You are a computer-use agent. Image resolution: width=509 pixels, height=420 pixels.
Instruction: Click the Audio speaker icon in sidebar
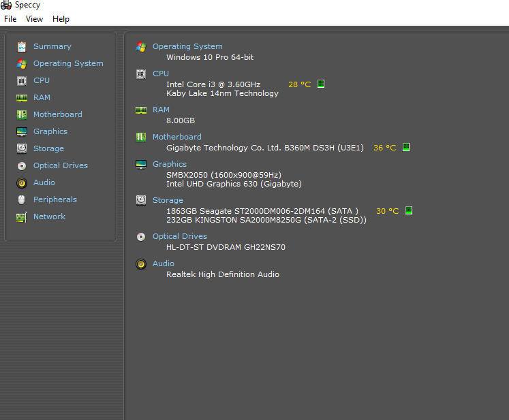pos(22,183)
